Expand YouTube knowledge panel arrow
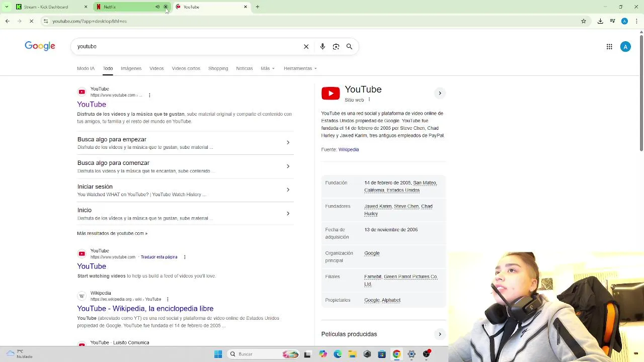The image size is (644, 362). [440, 93]
